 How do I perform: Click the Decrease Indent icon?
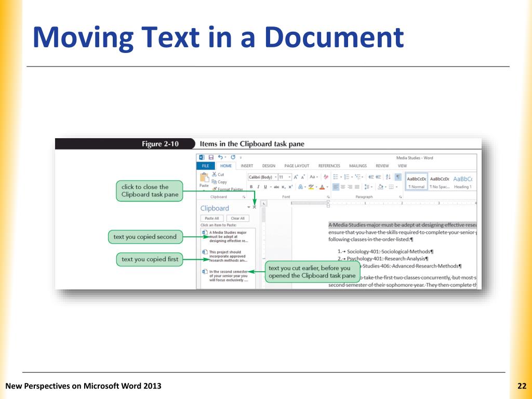pyautogui.click(x=371, y=177)
